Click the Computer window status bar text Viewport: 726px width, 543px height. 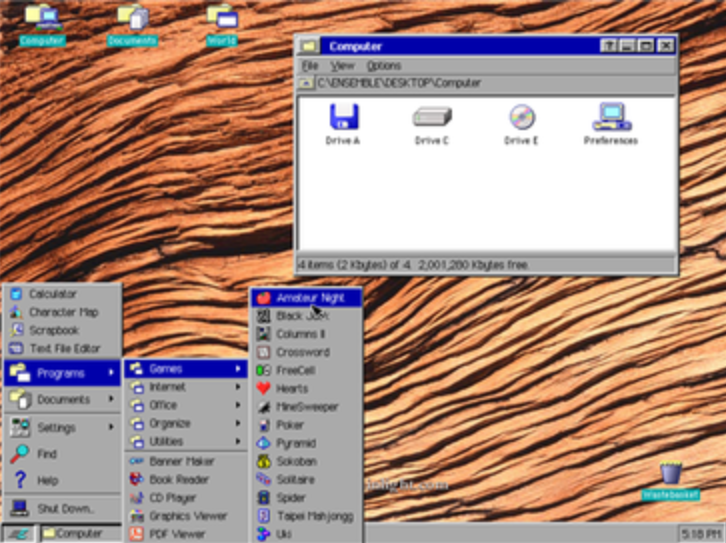click(413, 265)
